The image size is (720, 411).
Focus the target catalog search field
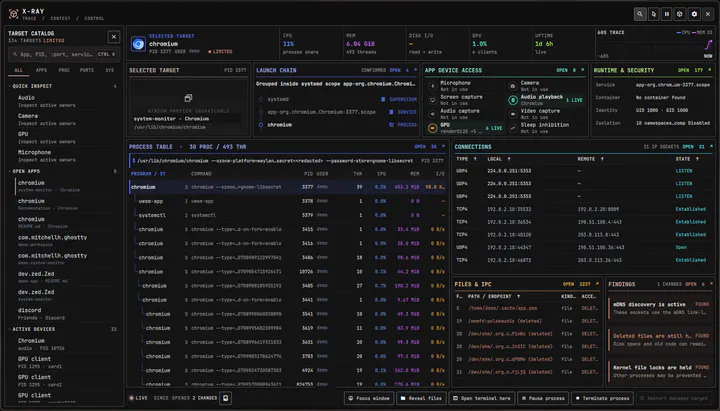(63, 54)
